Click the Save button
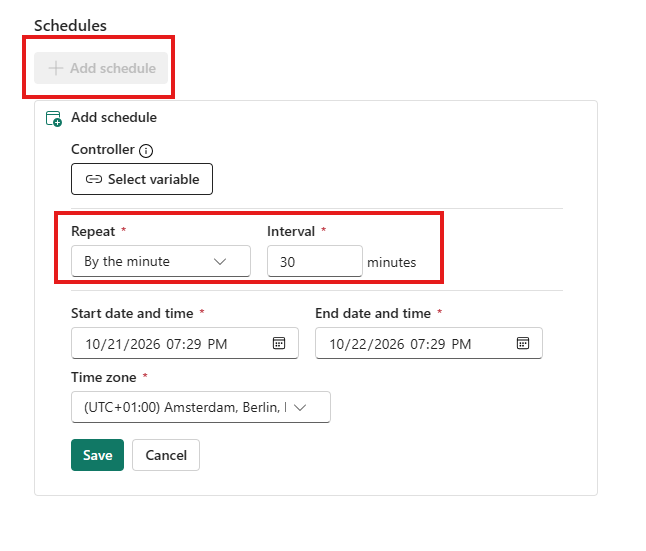This screenshot has height=551, width=646. [x=97, y=455]
